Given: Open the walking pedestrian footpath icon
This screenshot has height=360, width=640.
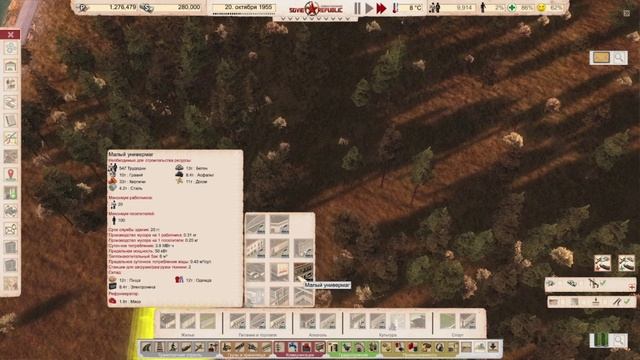Looking at the screenshot, I should click(x=173, y=347).
